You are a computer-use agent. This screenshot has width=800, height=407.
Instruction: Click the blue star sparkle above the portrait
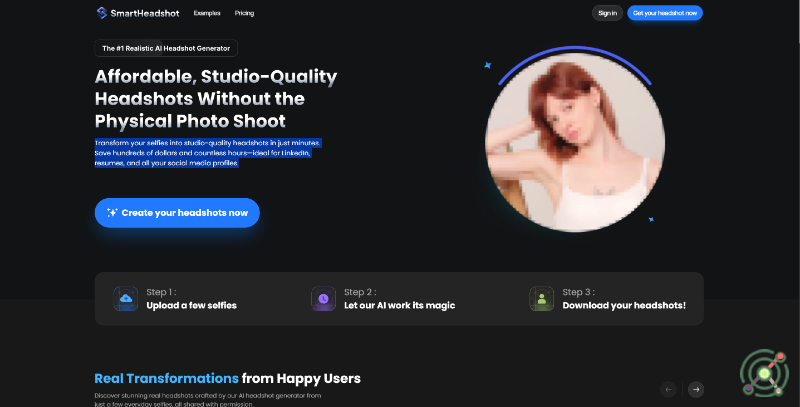(x=488, y=65)
